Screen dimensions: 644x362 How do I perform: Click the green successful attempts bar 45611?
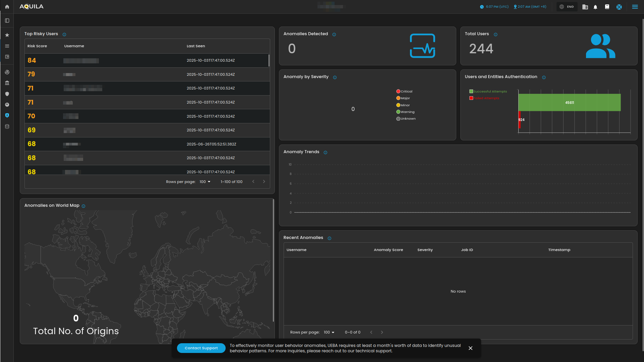click(569, 103)
